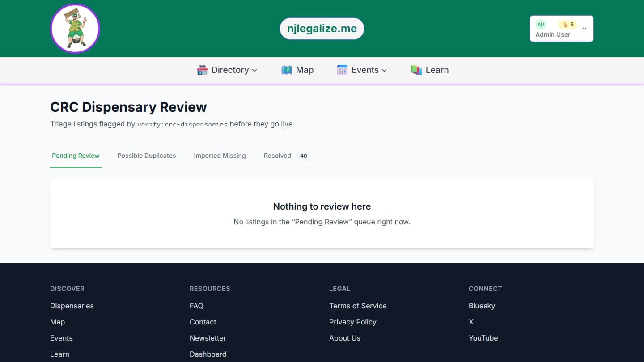Click the Resolved count badge 40
The image size is (644, 362).
[304, 156]
